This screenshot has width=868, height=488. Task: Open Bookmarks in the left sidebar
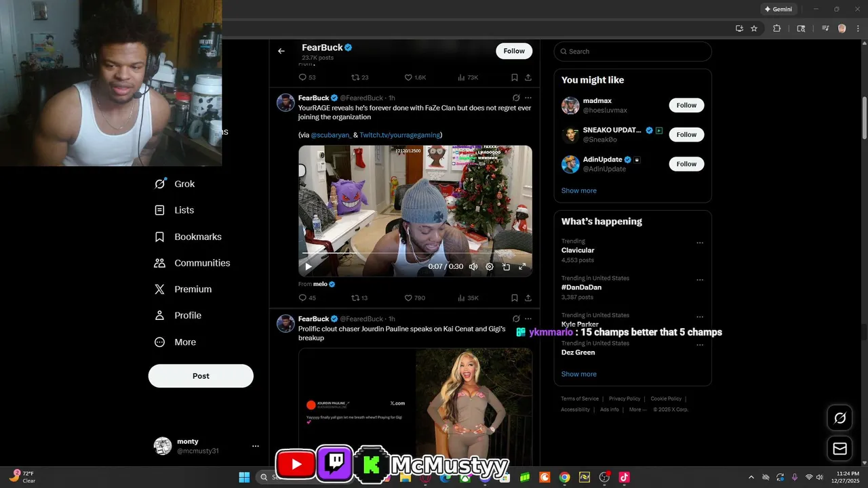[188, 237]
